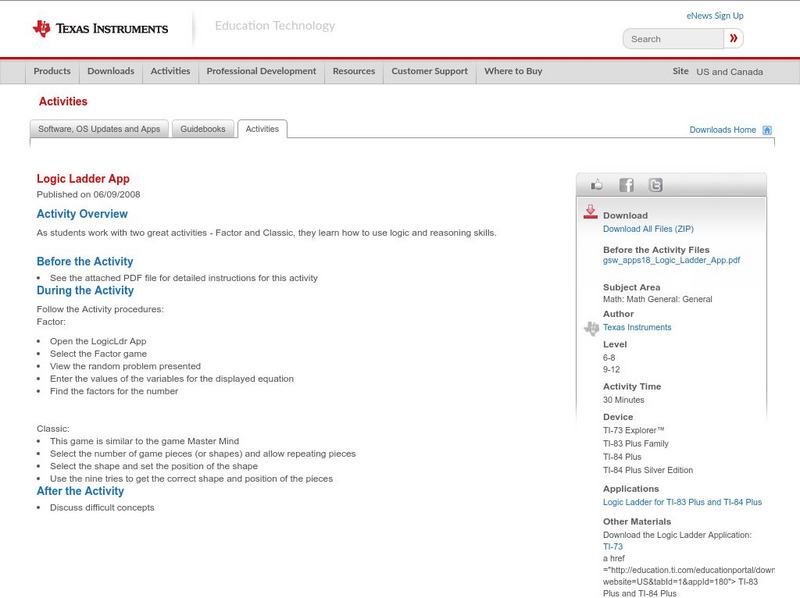Click the eNews Sign Up link
This screenshot has width=800, height=598.
[x=714, y=16]
